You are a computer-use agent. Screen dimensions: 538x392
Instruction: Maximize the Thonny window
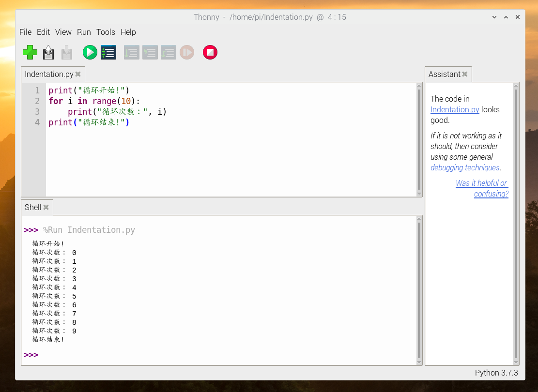point(506,17)
